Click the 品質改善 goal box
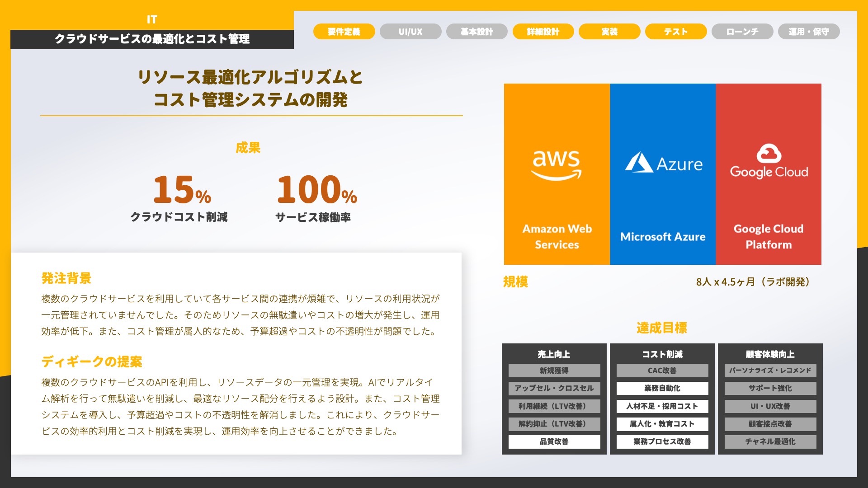This screenshot has height=488, width=868. pyautogui.click(x=554, y=441)
